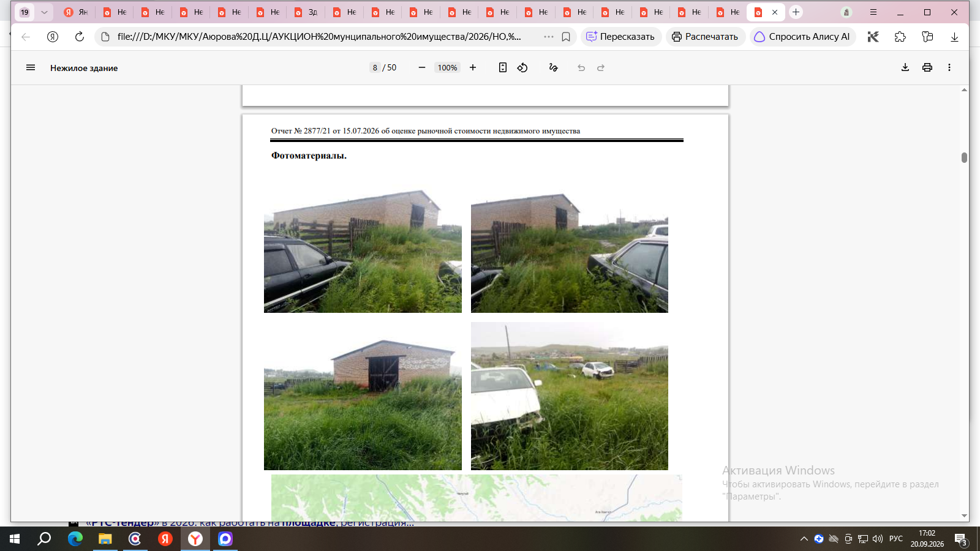The width and height of the screenshot is (980, 551).
Task: Open the three-dot menu in the address bar
Action: click(x=549, y=37)
